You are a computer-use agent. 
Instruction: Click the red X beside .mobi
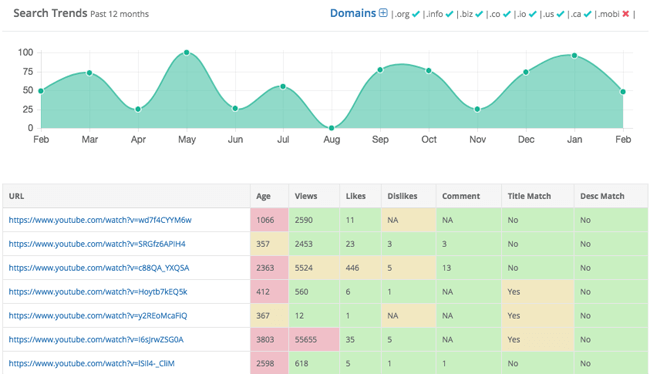[x=626, y=14]
